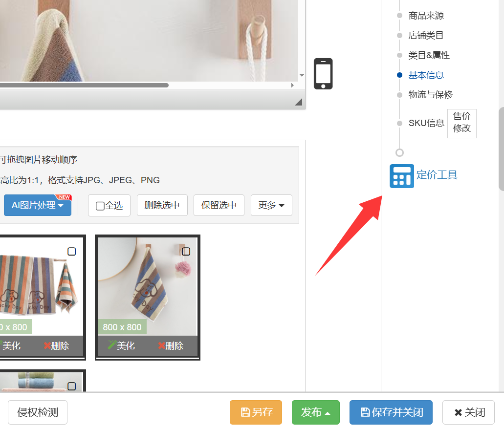Viewport: 504px width, 428px height.
Task: Open the pricing calculator tool icon
Action: coord(401,176)
